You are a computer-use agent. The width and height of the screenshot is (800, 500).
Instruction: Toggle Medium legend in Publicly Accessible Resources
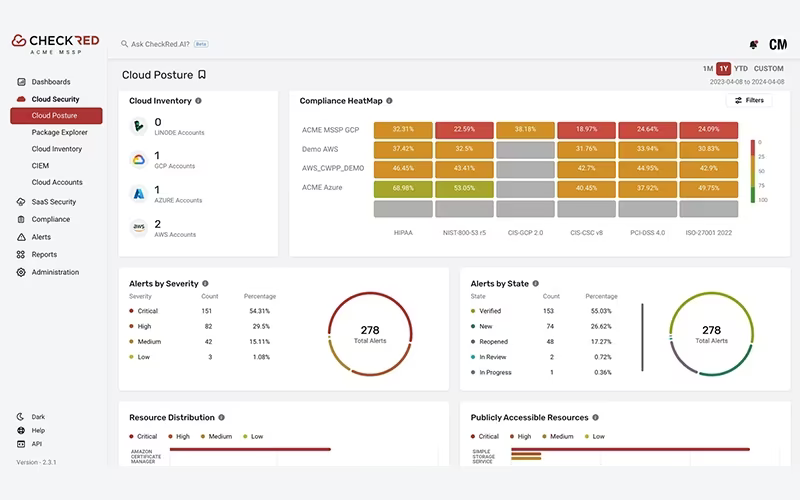[x=558, y=436]
